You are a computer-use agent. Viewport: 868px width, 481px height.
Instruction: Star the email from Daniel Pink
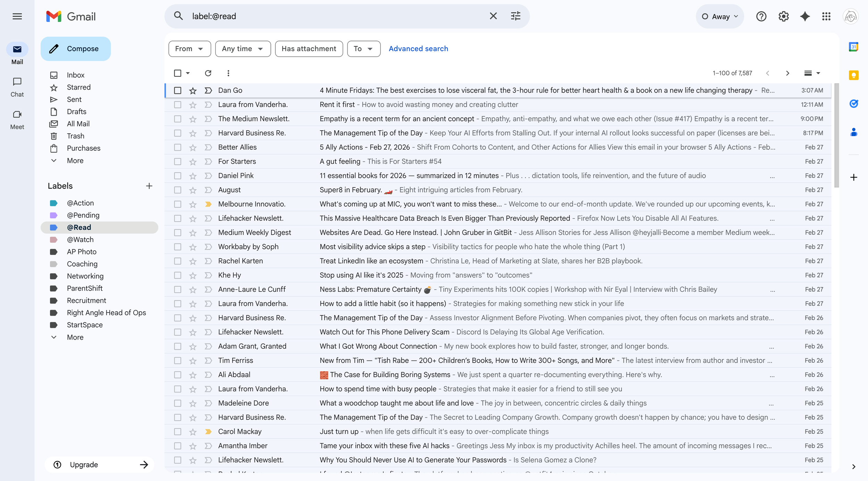pos(192,175)
